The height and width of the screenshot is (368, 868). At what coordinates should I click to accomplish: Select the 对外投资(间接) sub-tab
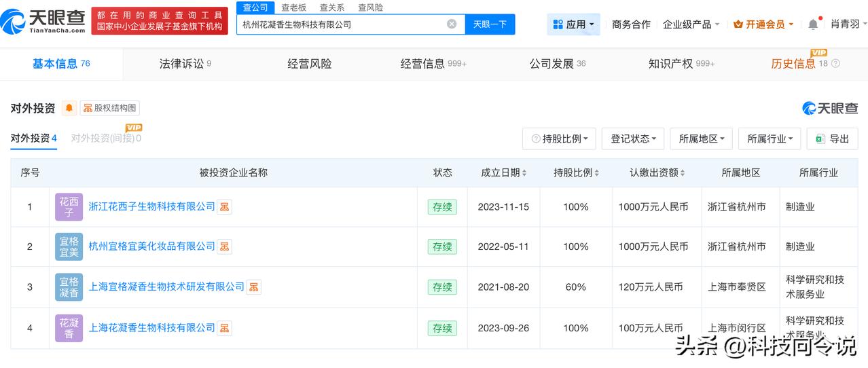(106, 139)
